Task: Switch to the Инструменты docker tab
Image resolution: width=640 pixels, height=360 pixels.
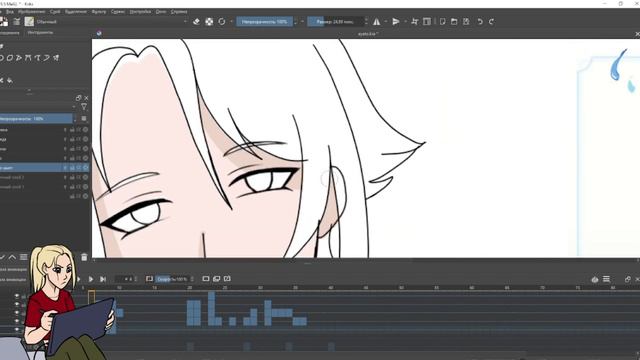Action: pos(40,33)
